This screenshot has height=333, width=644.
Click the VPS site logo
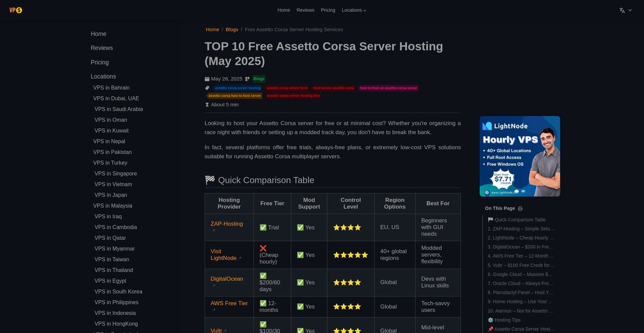click(16, 10)
